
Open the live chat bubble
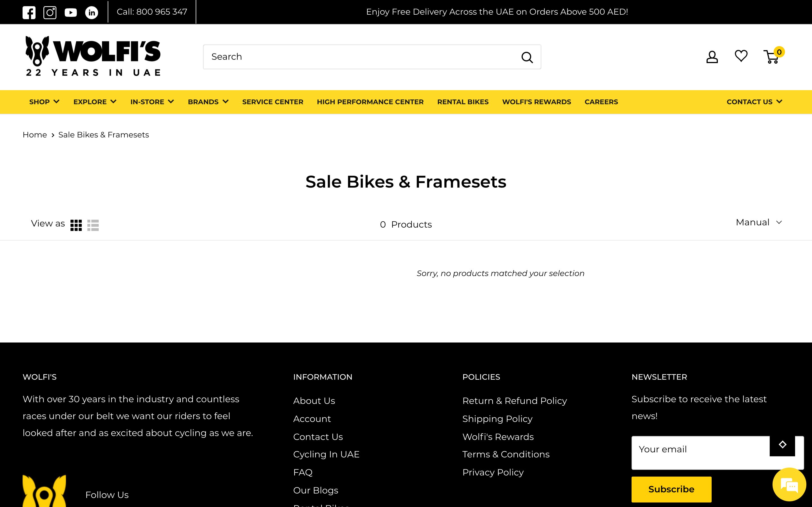point(789,484)
